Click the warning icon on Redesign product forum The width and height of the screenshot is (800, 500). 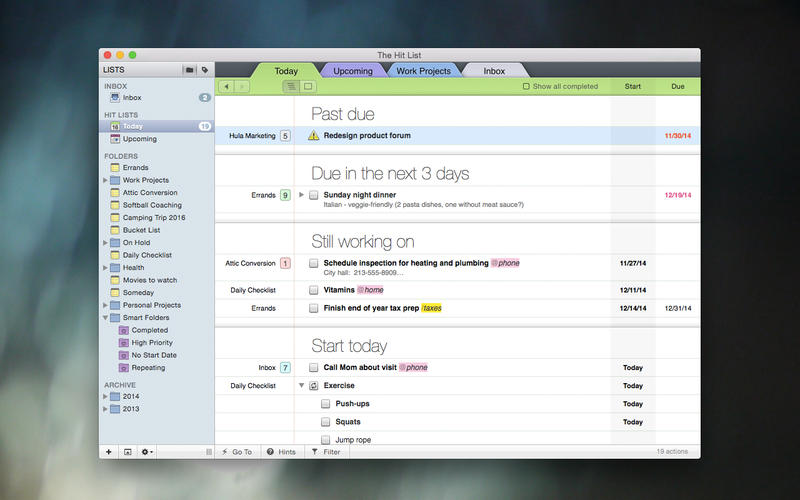tap(313, 136)
